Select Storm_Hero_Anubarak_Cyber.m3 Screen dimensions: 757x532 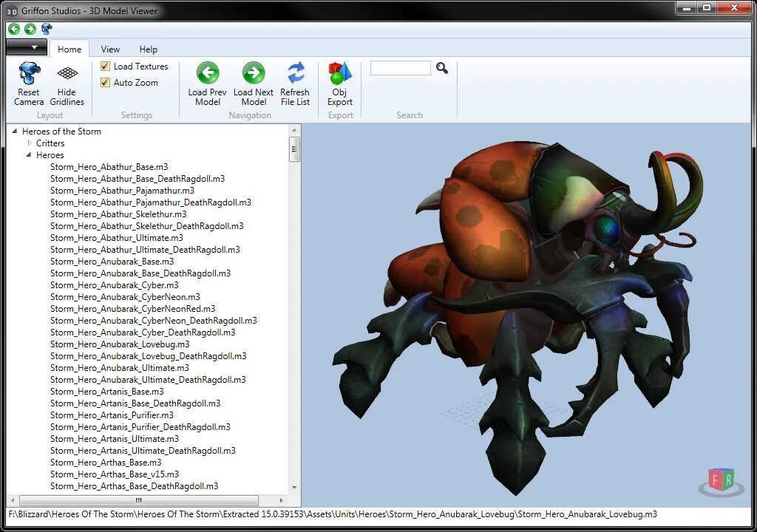click(x=115, y=284)
